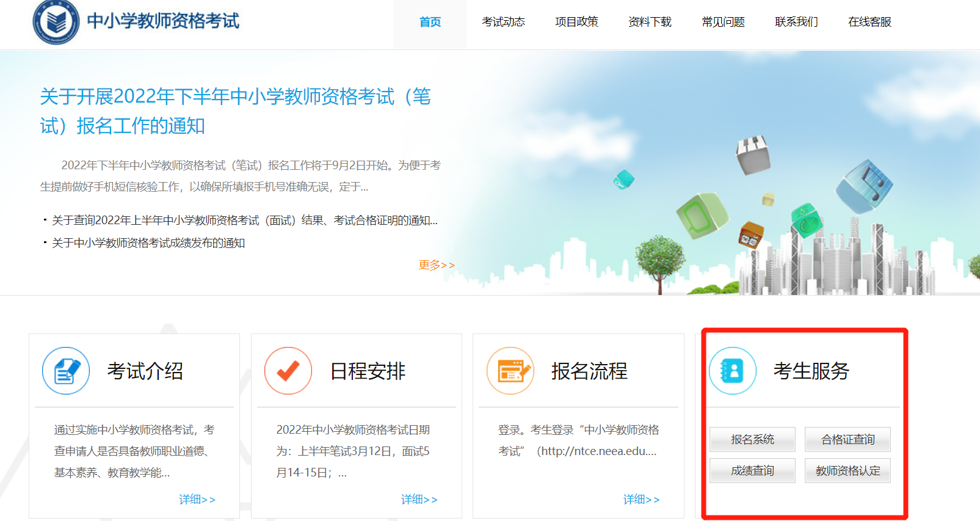Open the 关于中小学教师资格考试成绩发布的通知 link
The height and width of the screenshot is (521, 980).
(148, 243)
